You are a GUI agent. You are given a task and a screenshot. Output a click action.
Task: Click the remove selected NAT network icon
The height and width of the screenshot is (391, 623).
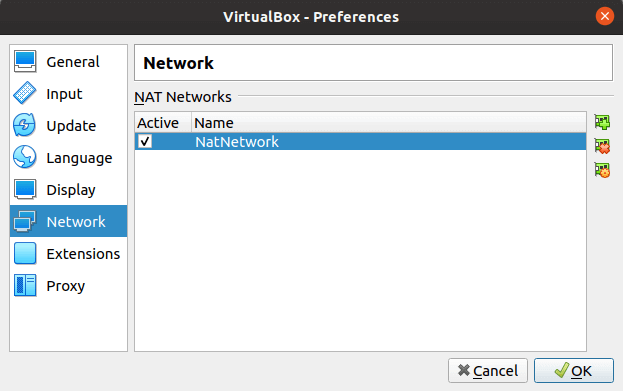602,146
